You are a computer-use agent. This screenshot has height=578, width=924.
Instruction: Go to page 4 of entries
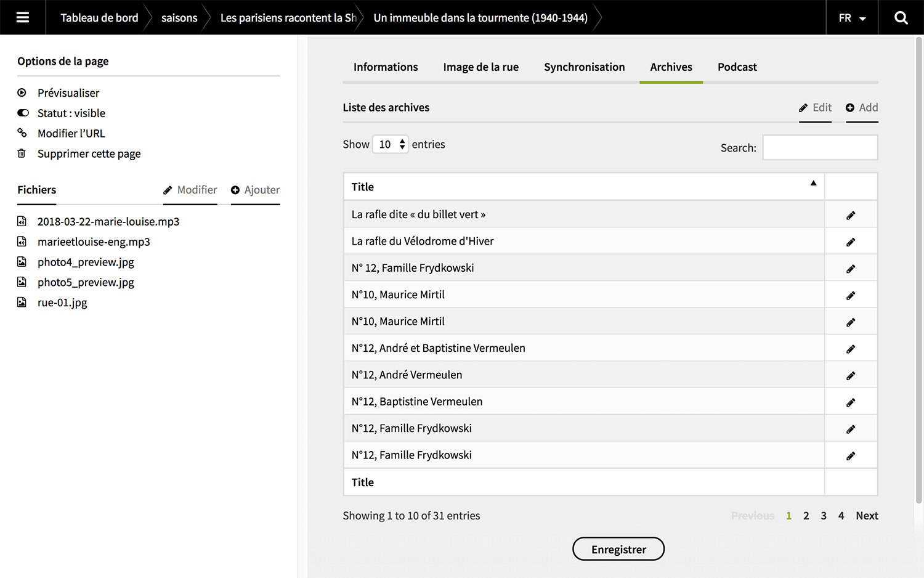[841, 516]
